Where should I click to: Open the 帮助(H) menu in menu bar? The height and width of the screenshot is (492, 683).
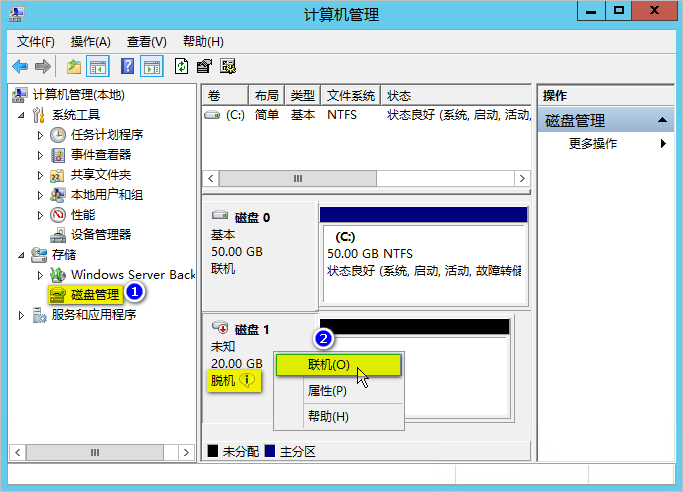click(203, 42)
